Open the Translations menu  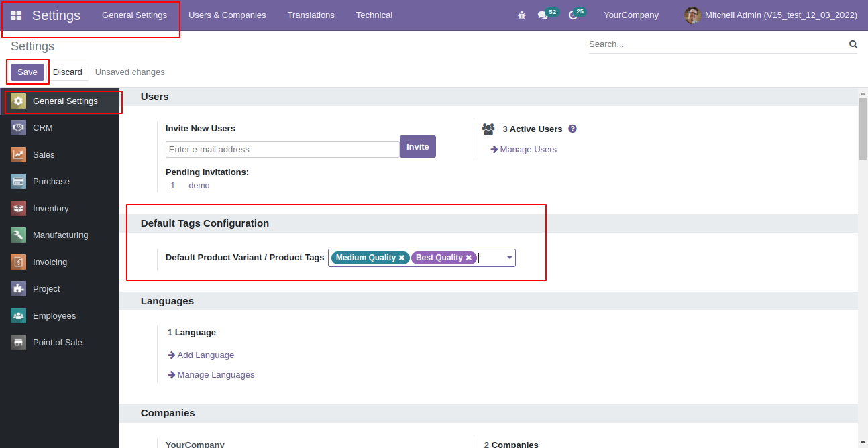[x=311, y=15]
